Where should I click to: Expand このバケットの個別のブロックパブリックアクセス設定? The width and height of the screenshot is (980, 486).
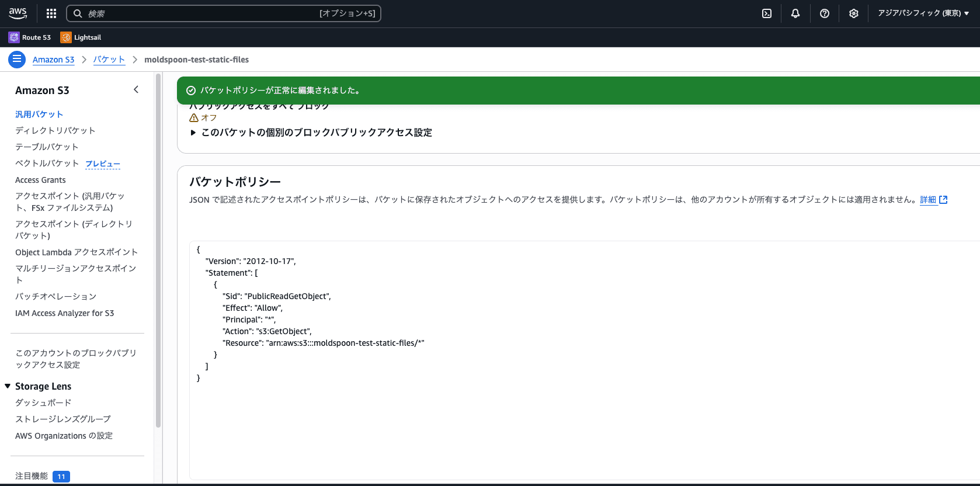pos(311,133)
